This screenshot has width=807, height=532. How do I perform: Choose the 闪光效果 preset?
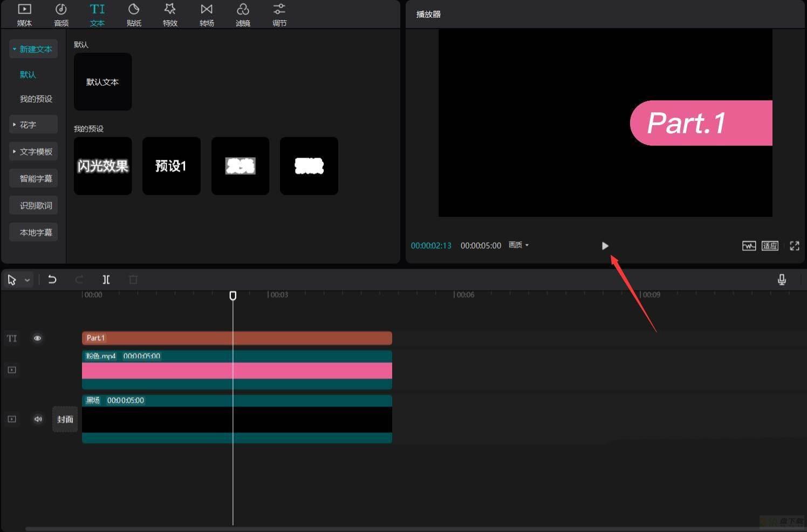(102, 166)
